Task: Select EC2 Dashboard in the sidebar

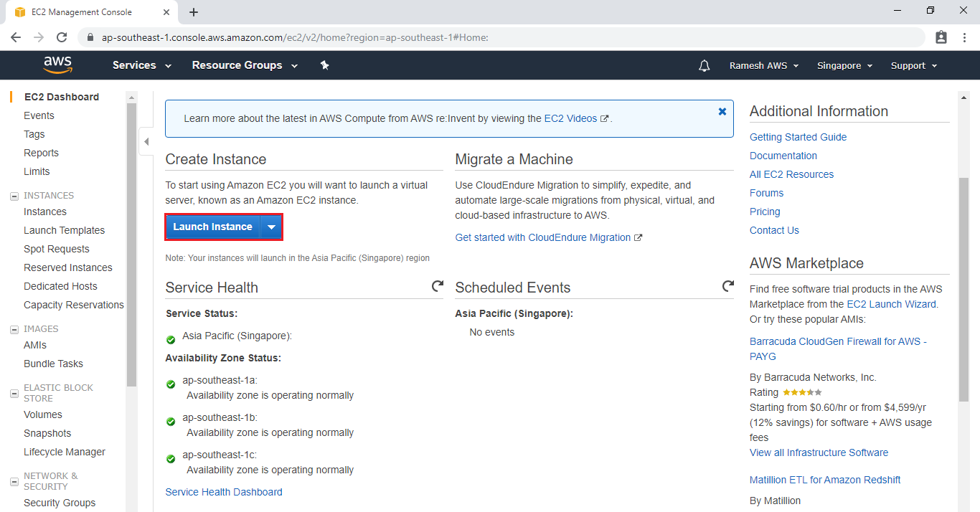Action: click(62, 97)
